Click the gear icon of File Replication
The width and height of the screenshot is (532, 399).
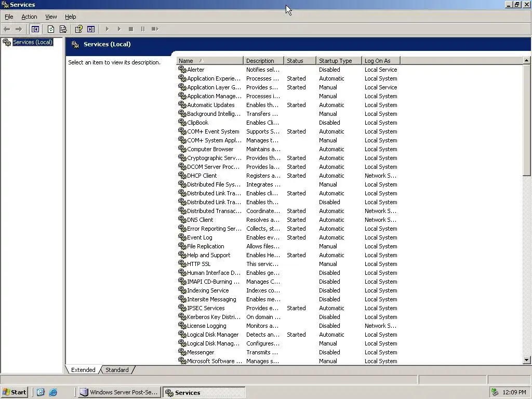tap(182, 246)
